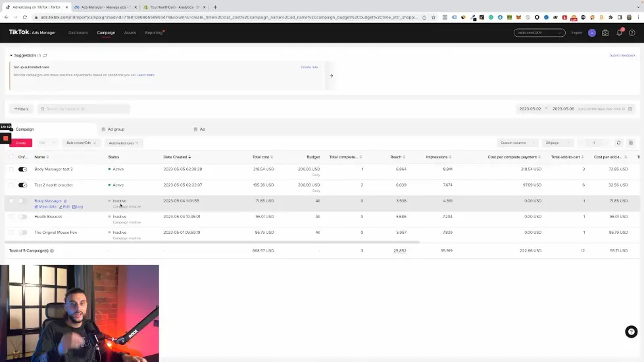Screen dimensions: 644x362
Task: Open the help question mark icon in header
Action: 632,33
